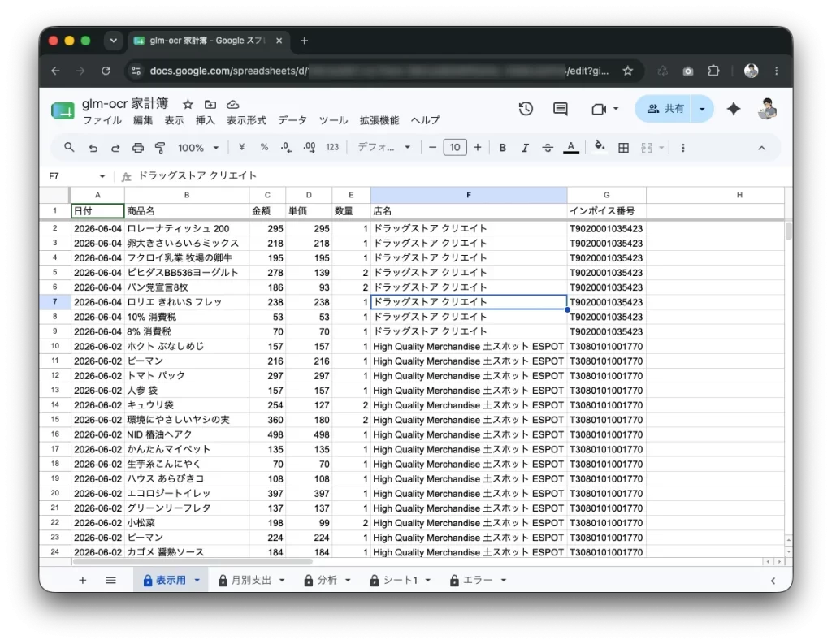Open the 表示形式 menu

click(246, 120)
